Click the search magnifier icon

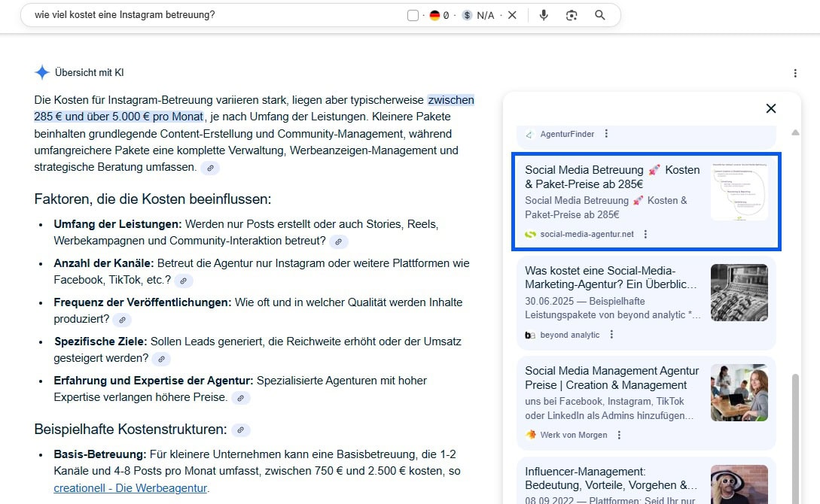point(600,15)
